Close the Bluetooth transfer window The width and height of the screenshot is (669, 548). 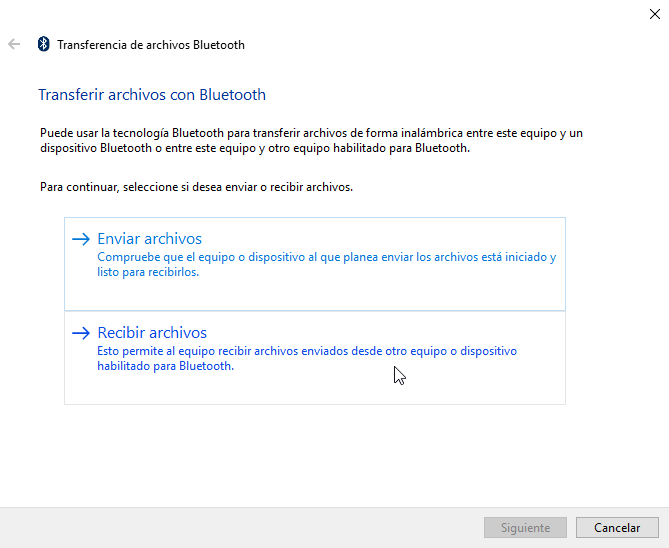click(x=654, y=14)
